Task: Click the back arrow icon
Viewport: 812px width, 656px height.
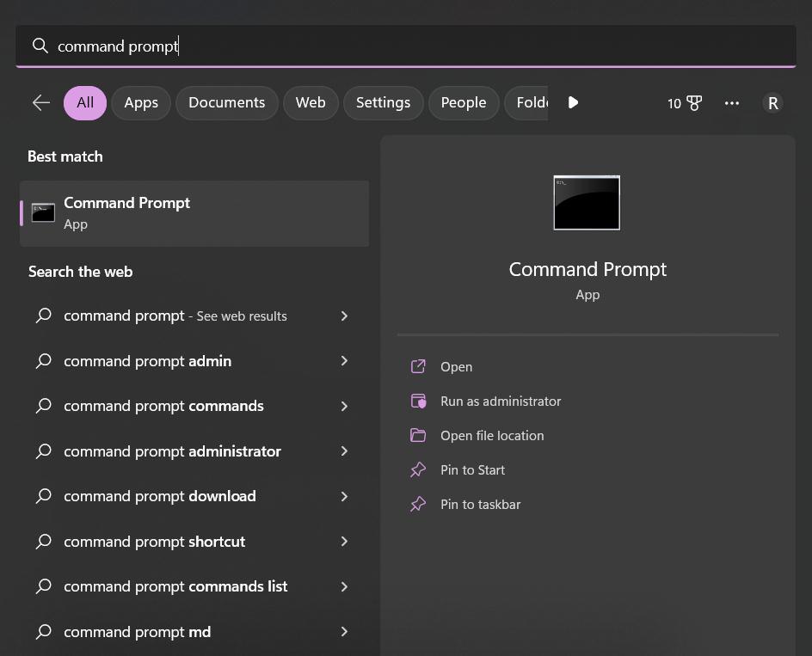Action: click(x=40, y=102)
